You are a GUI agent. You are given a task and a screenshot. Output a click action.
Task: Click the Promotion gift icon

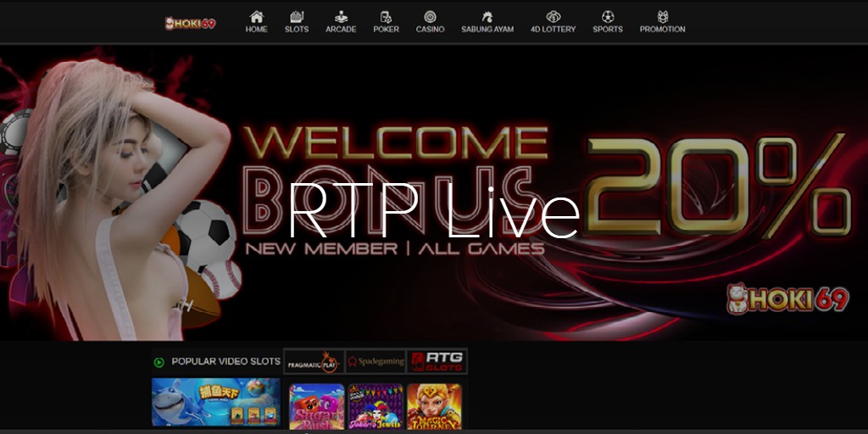click(x=662, y=17)
